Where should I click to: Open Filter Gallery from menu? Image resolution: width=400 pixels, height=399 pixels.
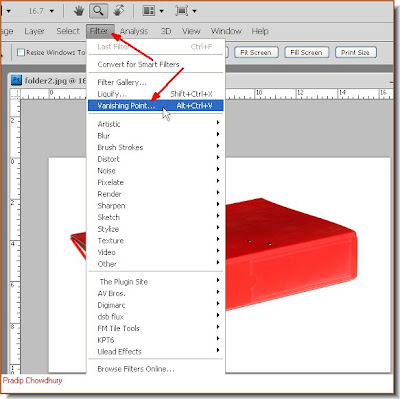click(155, 82)
